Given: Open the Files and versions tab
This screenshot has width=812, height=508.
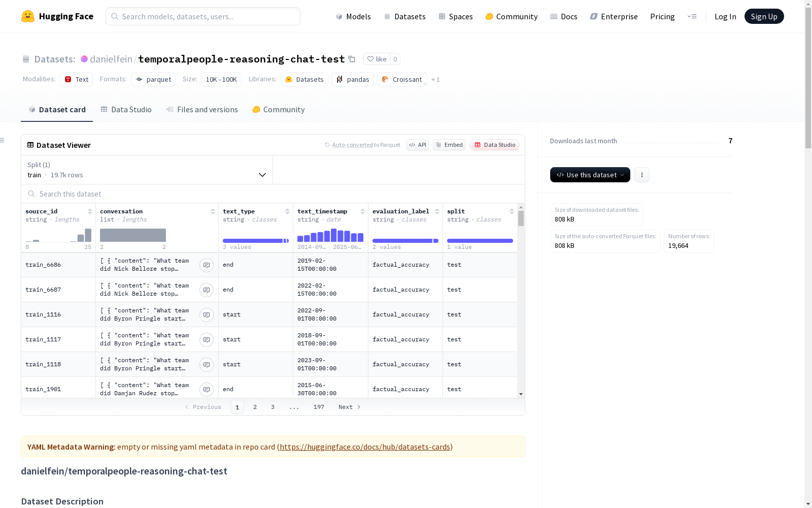Looking at the screenshot, I should click(202, 110).
